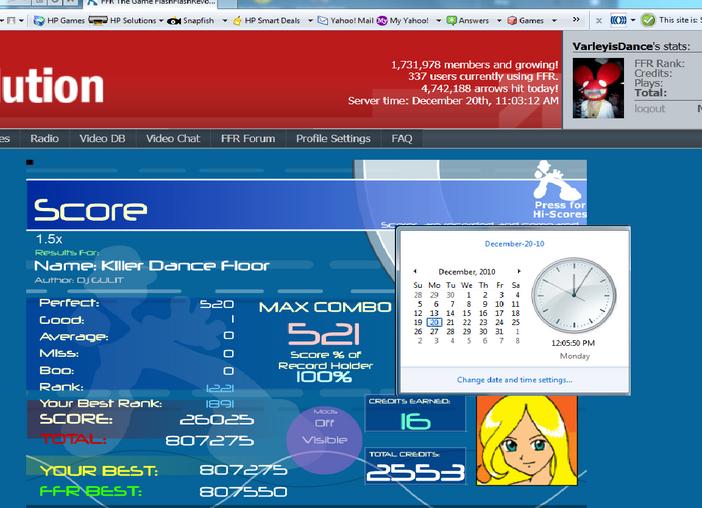Open the Yahoo! Mail bookmark
Viewport: 702px width, 508px height.
(x=345, y=21)
